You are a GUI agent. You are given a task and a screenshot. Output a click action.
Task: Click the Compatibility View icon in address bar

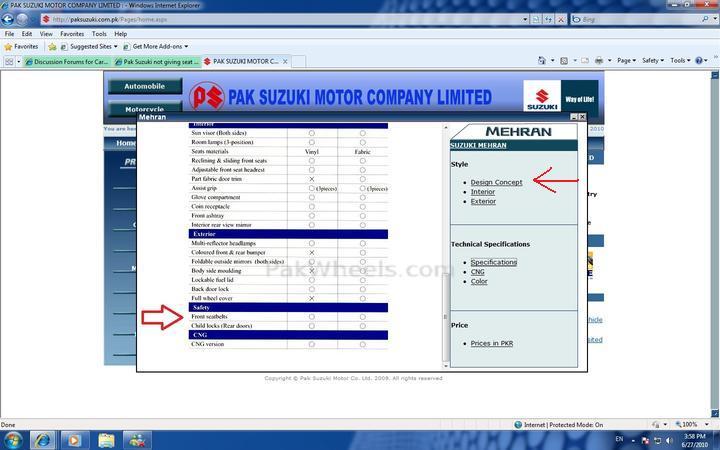coord(536,19)
